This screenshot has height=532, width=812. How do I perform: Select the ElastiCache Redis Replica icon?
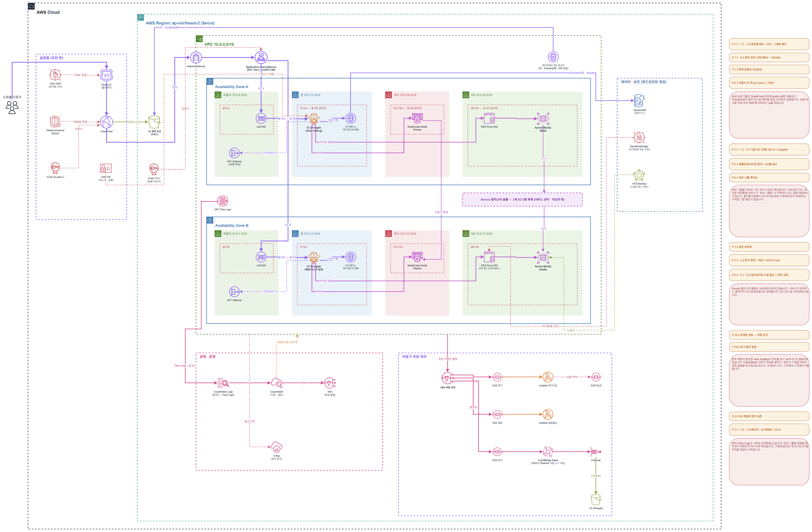(417, 257)
